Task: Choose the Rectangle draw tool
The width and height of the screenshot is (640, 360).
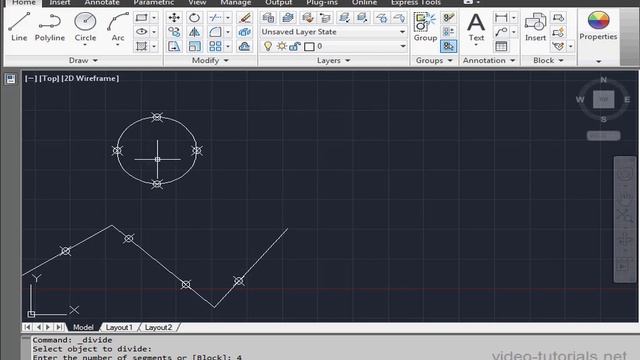Action: pos(141,18)
